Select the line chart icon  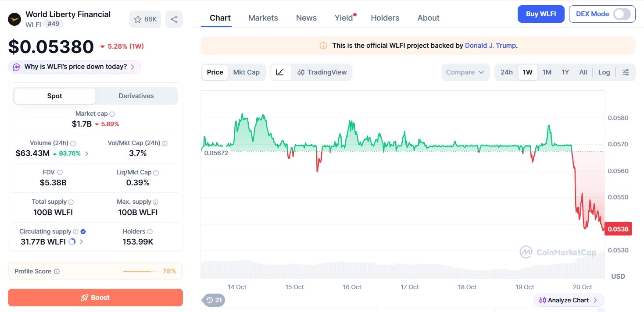pyautogui.click(x=280, y=72)
